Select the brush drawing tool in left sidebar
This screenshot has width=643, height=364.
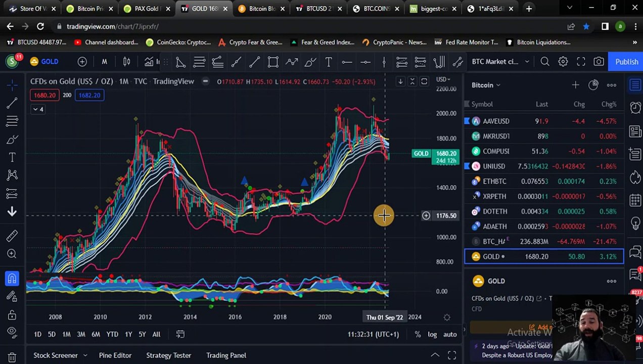[12, 140]
